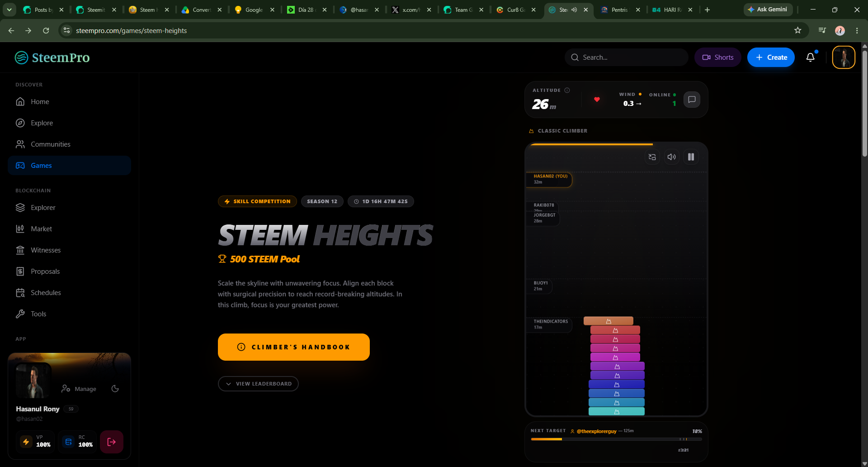
Task: Click the Skill Competition badge
Action: click(257, 201)
